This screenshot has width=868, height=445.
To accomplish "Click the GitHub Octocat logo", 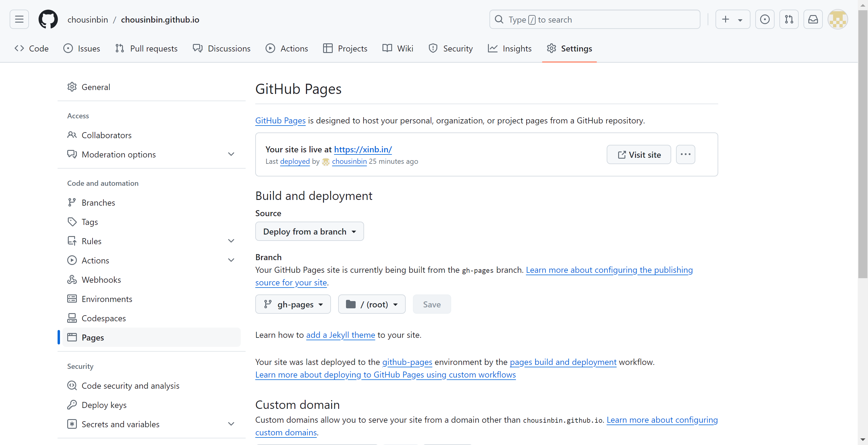I will 48,20.
